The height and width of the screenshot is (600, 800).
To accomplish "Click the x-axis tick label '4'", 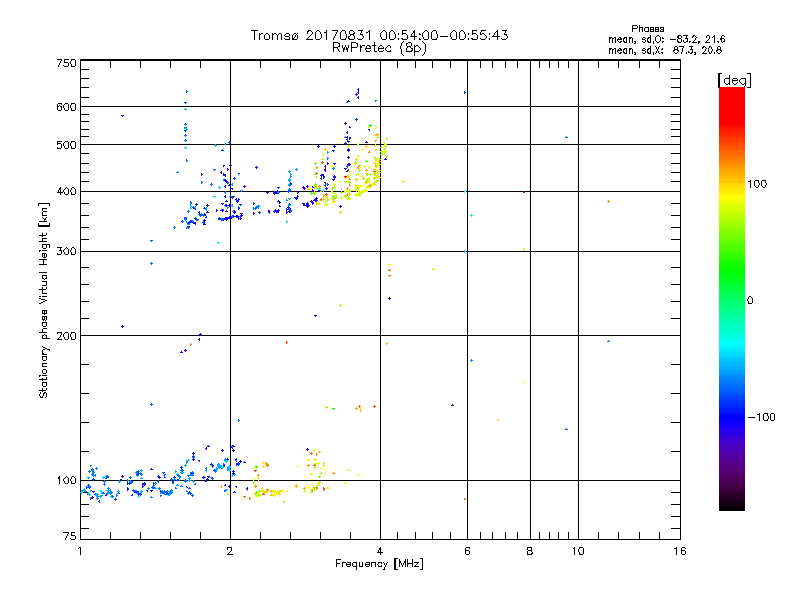I will [380, 551].
